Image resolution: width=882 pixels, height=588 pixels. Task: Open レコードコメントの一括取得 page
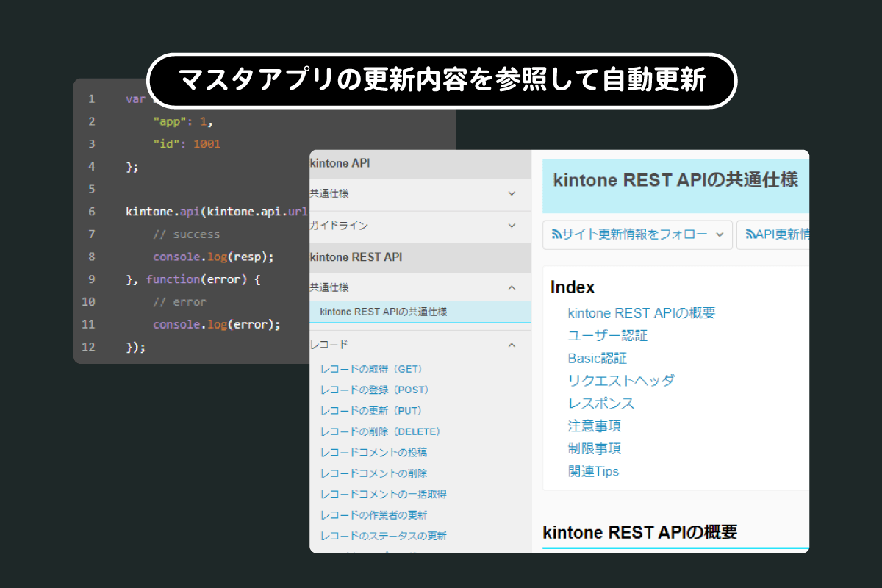[x=384, y=494]
